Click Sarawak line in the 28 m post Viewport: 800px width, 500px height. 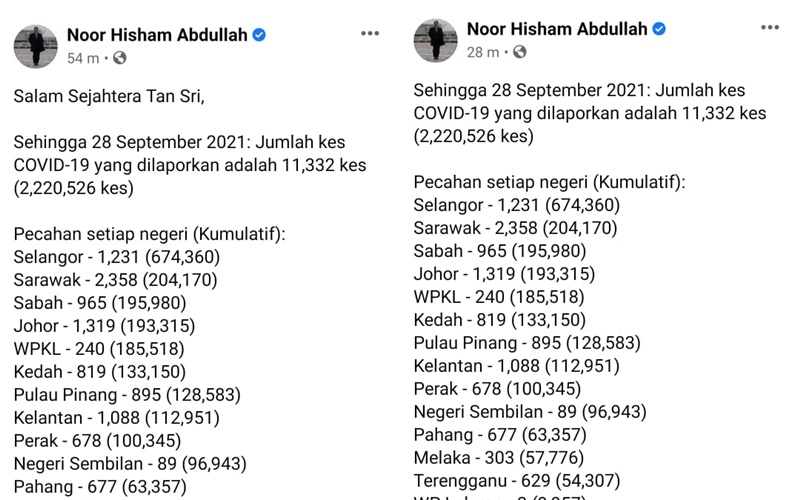coord(515,228)
